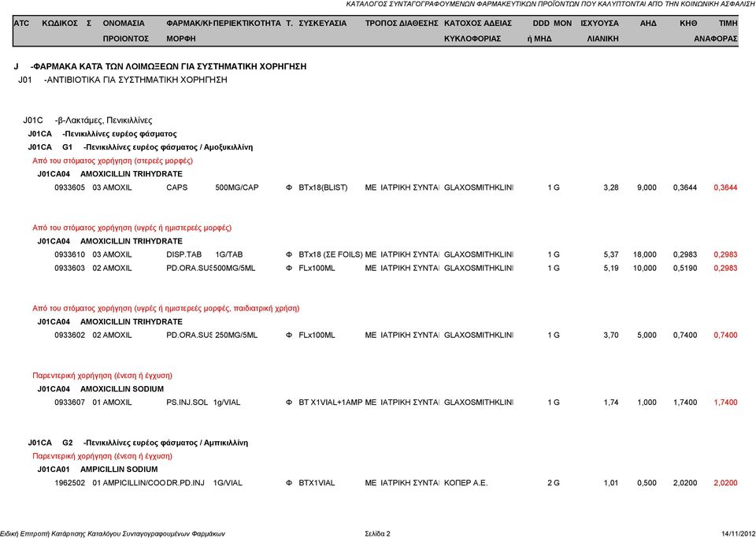This screenshot has height=538, width=756.
Task: Click the red reference price 2,0200
Action: click(x=725, y=483)
